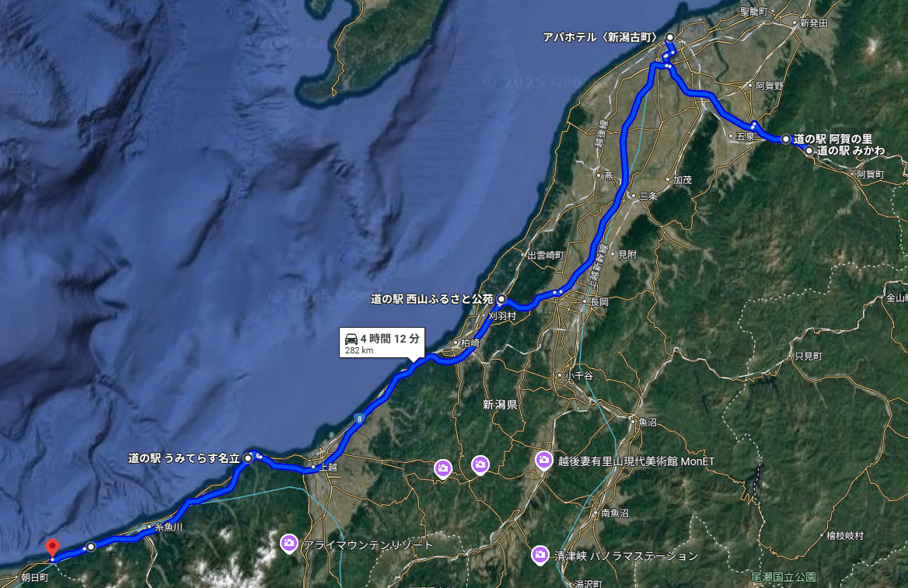Click the 上越 city label
The height and width of the screenshot is (588, 908).
(328, 467)
